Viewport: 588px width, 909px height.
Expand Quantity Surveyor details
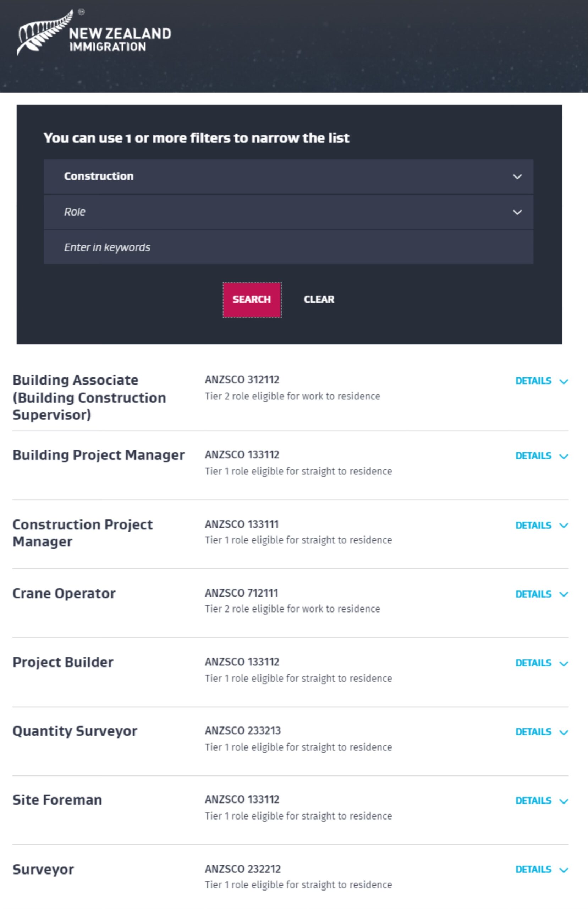(533, 732)
